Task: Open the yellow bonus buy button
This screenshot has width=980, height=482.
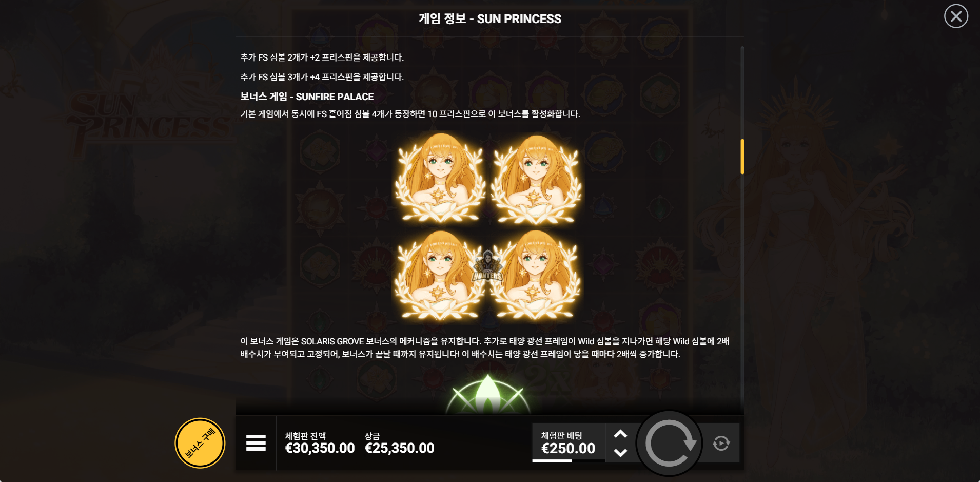Action: pos(200,443)
